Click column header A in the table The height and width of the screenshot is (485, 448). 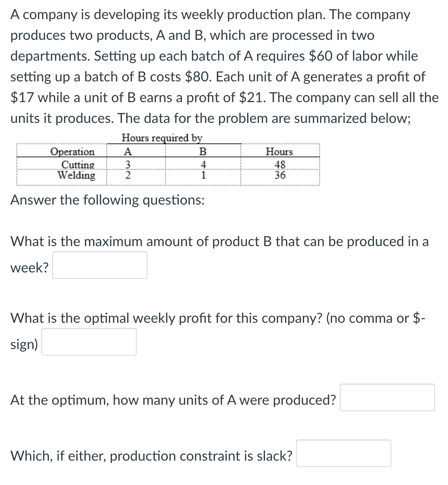tap(128, 152)
